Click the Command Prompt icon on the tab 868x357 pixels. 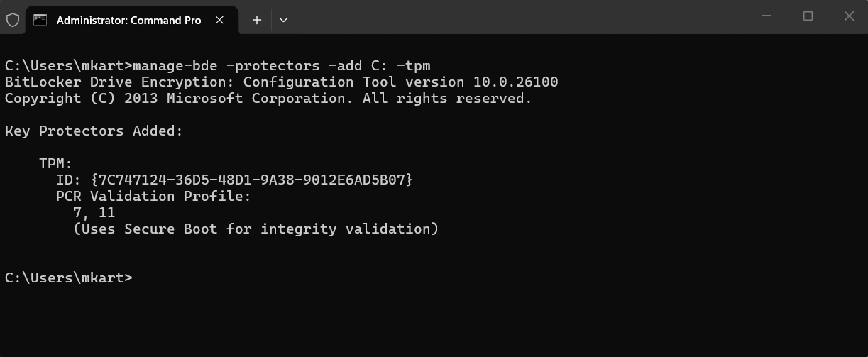click(40, 20)
